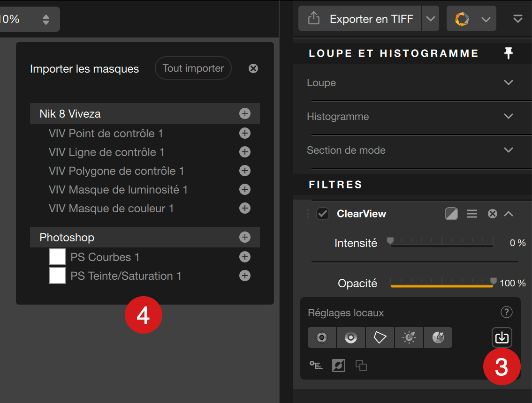Select the Color Mask tool
The image size is (532, 403).
tap(438, 337)
